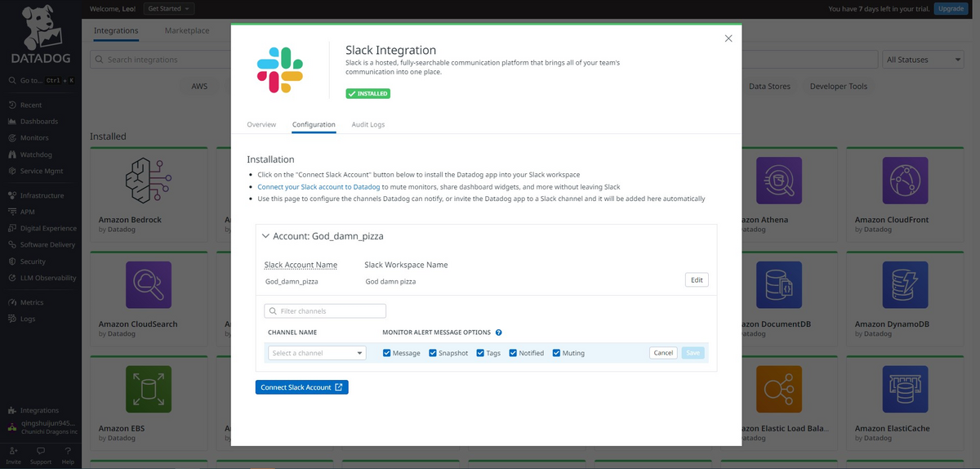Disable the Muting checkbox
This screenshot has height=469, width=980.
point(556,353)
